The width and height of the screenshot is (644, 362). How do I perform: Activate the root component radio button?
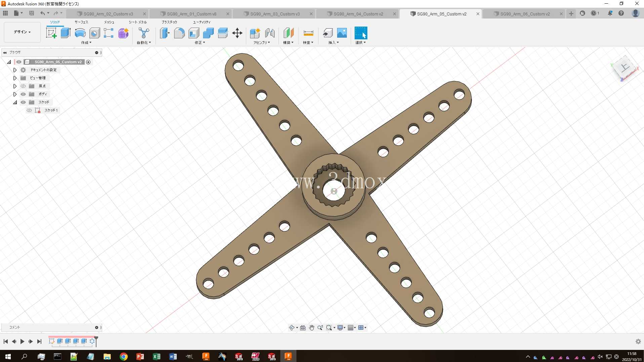[x=88, y=62]
